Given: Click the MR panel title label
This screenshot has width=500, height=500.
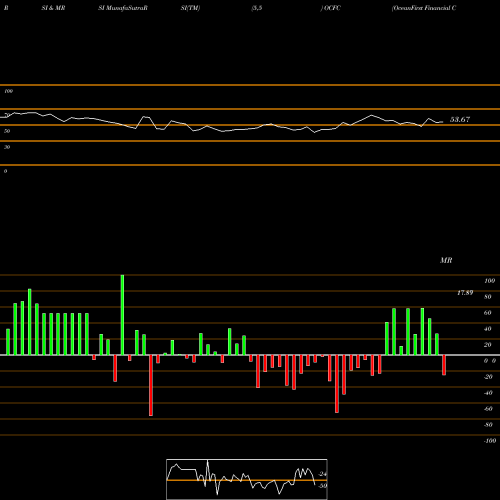Looking at the screenshot, I should coord(446,260).
